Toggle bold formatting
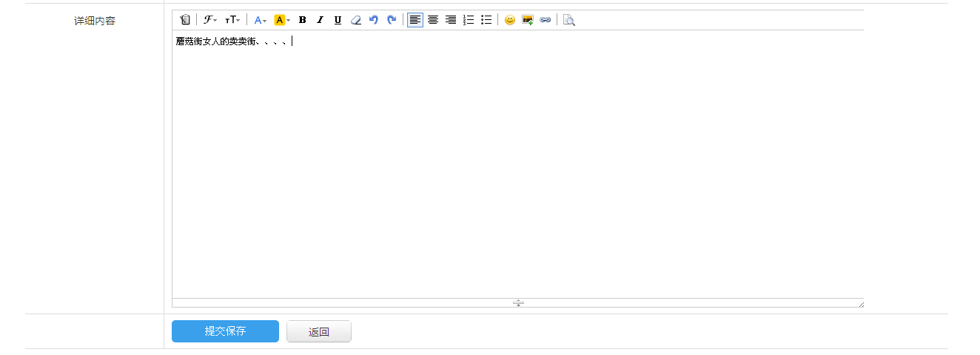 point(302,20)
